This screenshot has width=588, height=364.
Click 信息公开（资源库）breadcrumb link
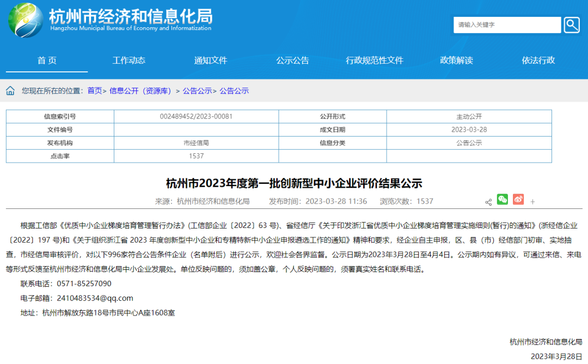click(x=140, y=91)
